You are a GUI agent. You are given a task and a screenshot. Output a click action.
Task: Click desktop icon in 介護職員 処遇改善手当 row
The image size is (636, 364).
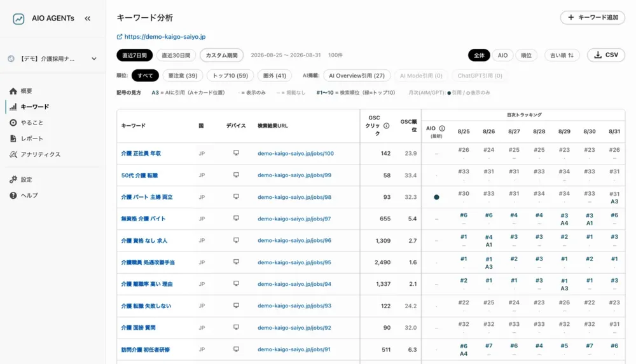(x=236, y=262)
